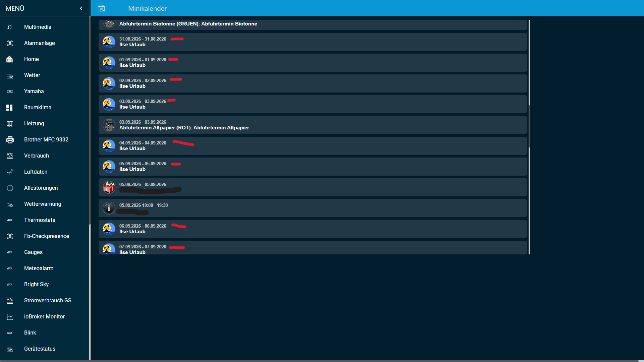Click the info icon of 19:00 - 19:30 event
Screen dimensions: 644x362
coord(109,208)
